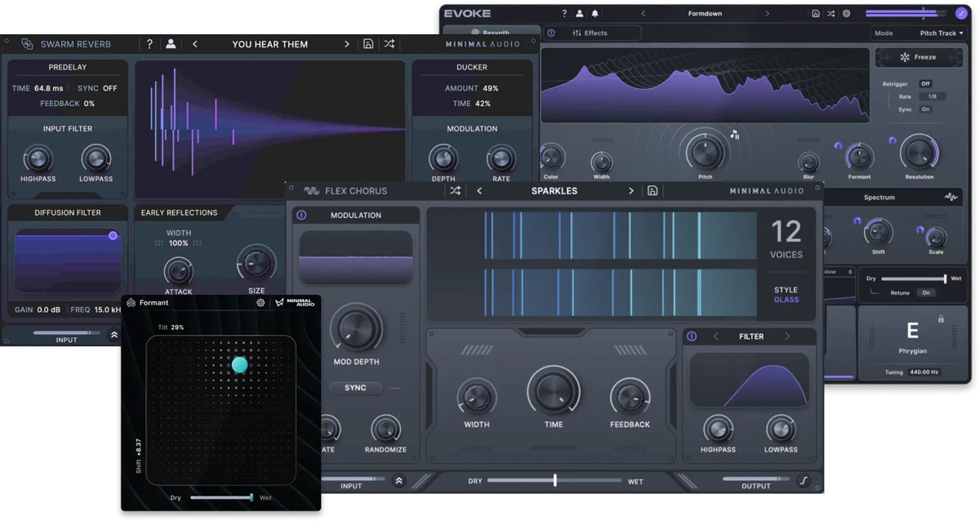Click modulation assign icon beside Resolution knob
This screenshot has width=980, height=521.
893,140
